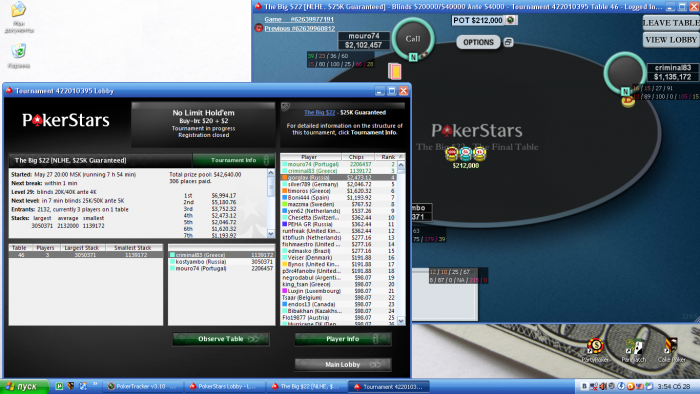Click the tournament details scroll down arrow
The width and height of the screenshot is (700, 394).
(x=271, y=233)
